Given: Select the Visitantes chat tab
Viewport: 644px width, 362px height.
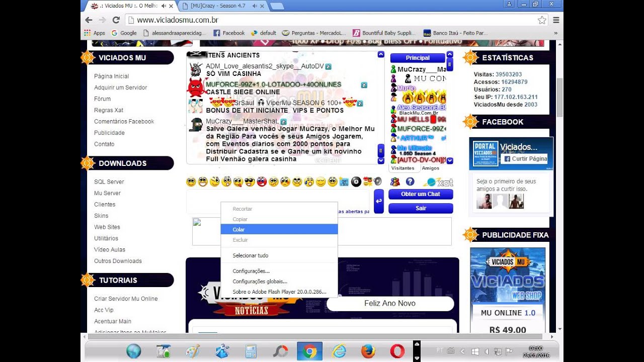Looking at the screenshot, I should click(x=403, y=168).
